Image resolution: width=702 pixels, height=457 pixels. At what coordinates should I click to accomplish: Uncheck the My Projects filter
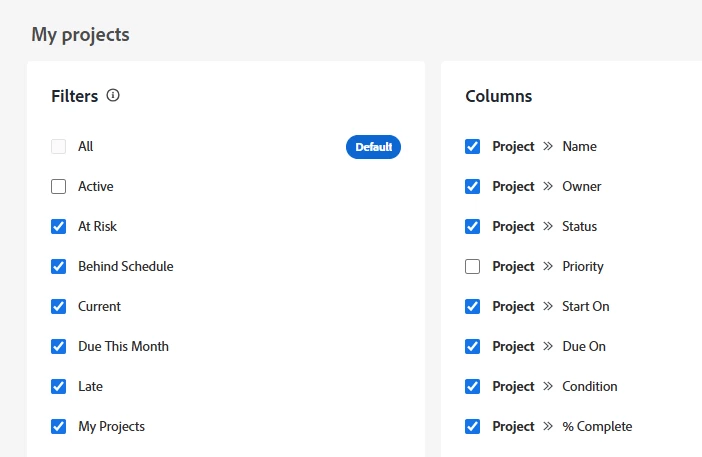coord(59,427)
